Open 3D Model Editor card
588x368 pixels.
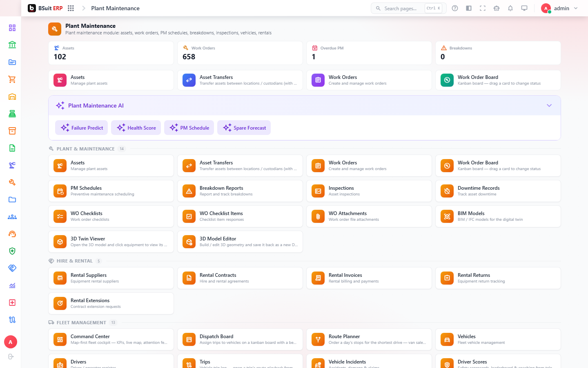(x=240, y=242)
